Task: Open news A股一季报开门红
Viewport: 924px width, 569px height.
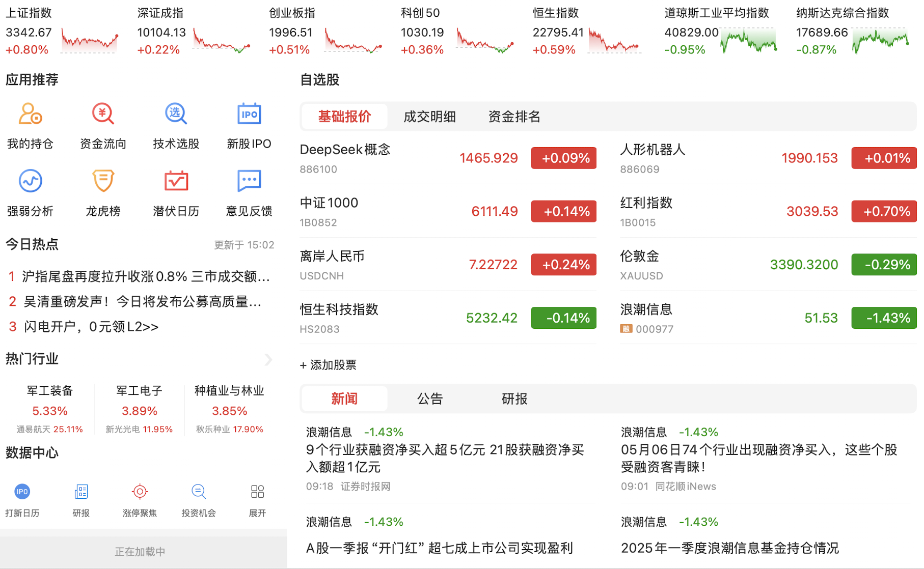Action: 440,548
